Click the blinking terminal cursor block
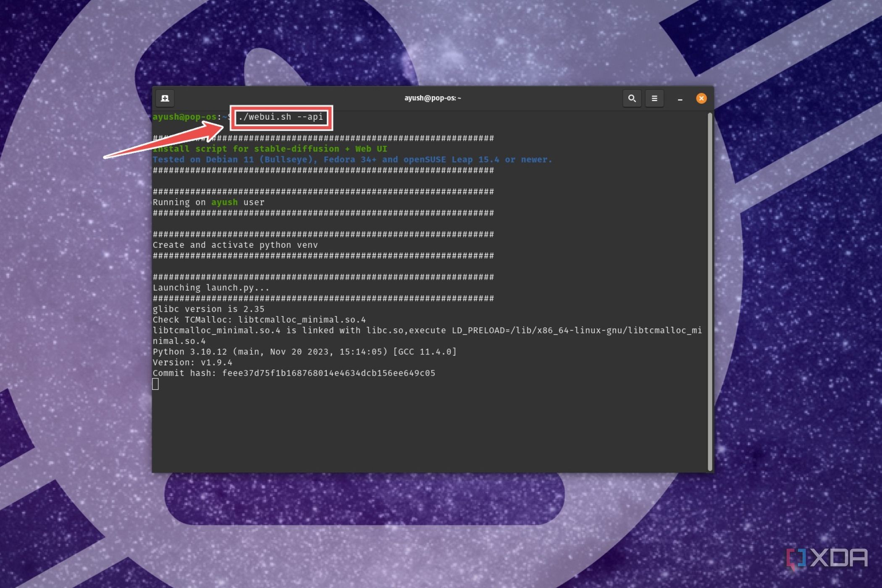 pyautogui.click(x=155, y=383)
